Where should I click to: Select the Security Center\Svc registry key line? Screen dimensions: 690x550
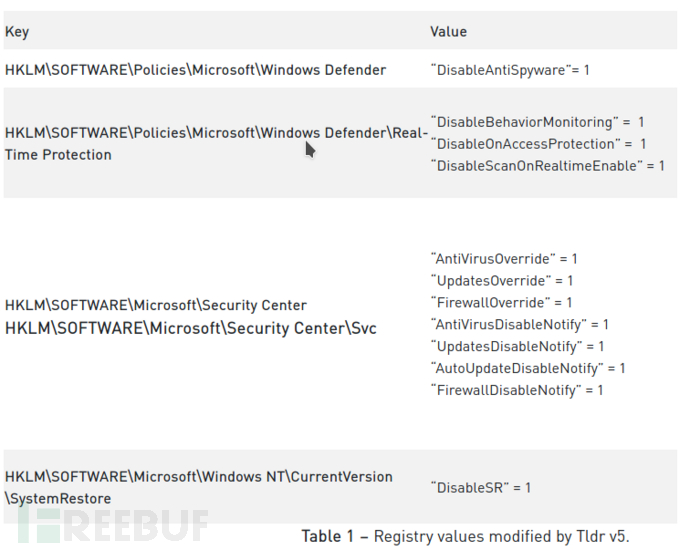tap(191, 328)
